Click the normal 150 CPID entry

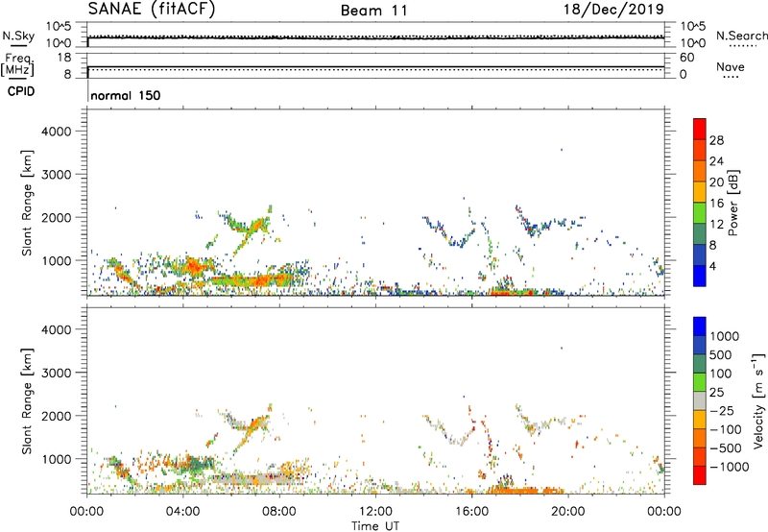tap(126, 95)
